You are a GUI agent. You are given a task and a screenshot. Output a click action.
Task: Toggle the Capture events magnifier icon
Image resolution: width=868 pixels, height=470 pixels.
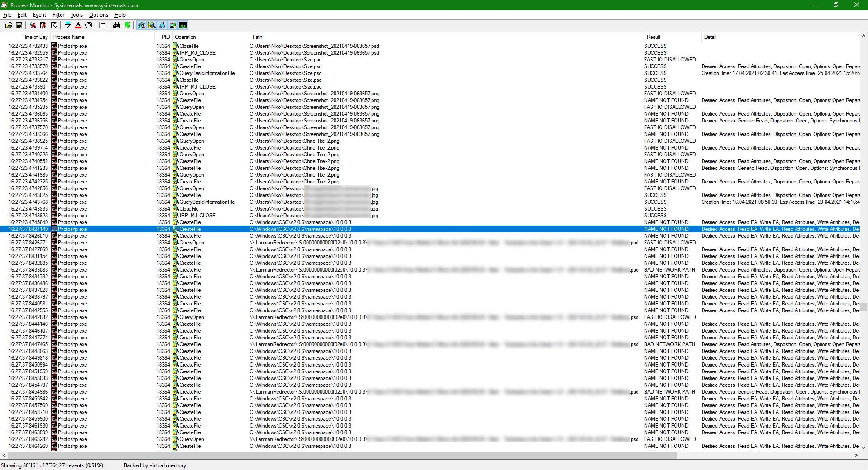33,25
